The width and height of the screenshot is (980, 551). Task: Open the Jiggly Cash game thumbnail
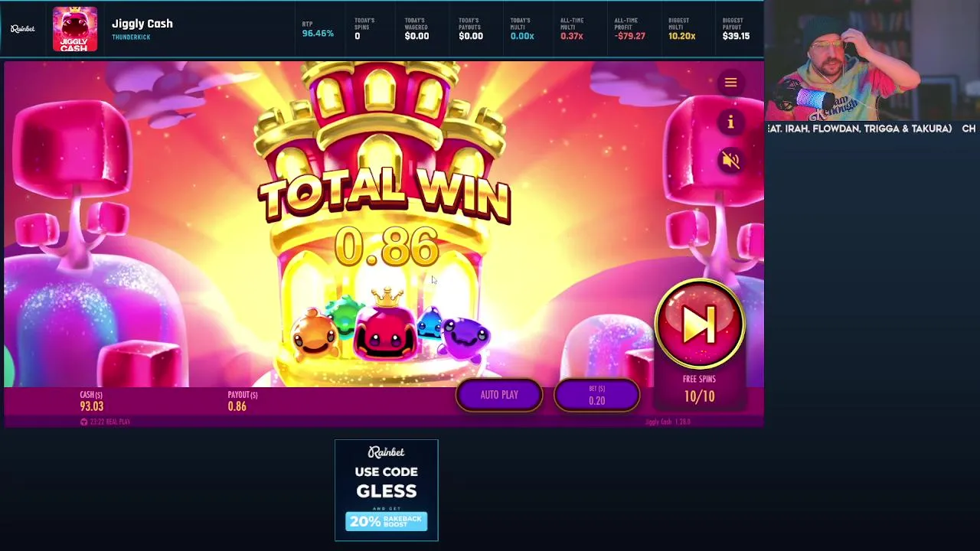point(75,30)
